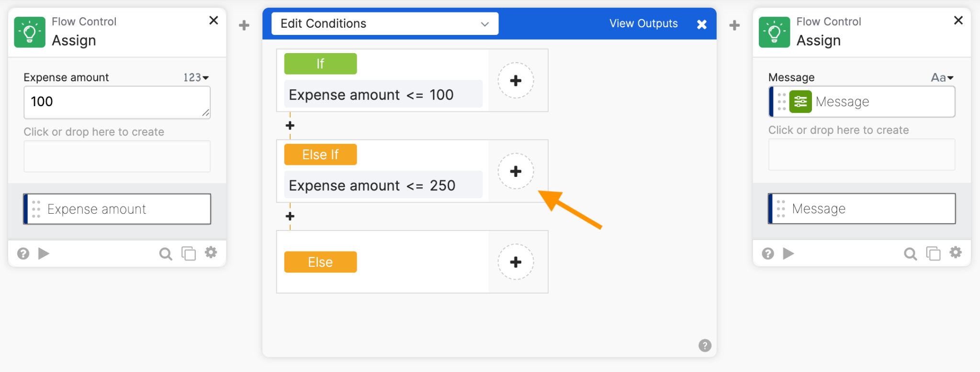This screenshot has height=372, width=980.
Task: Open help on the left Assign card
Action: 23,253
